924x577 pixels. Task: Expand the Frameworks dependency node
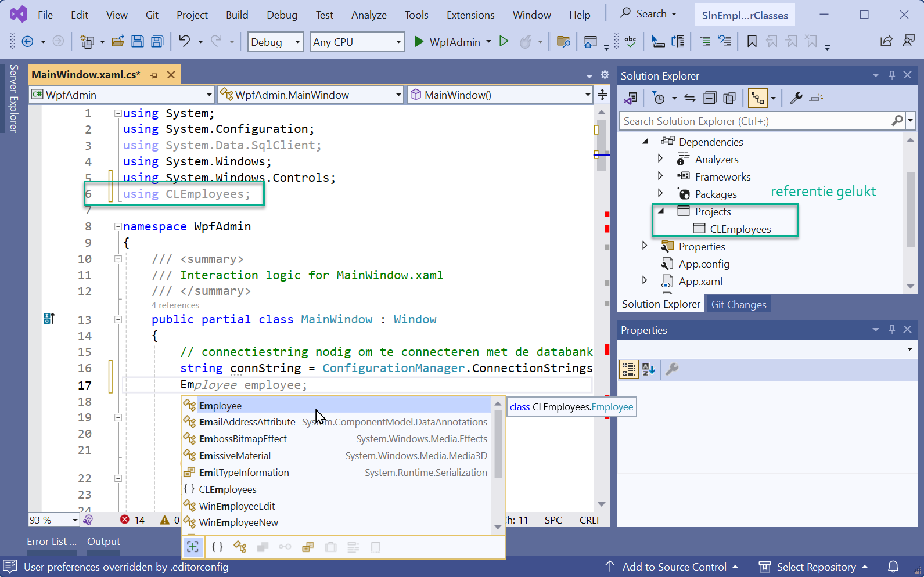point(660,176)
